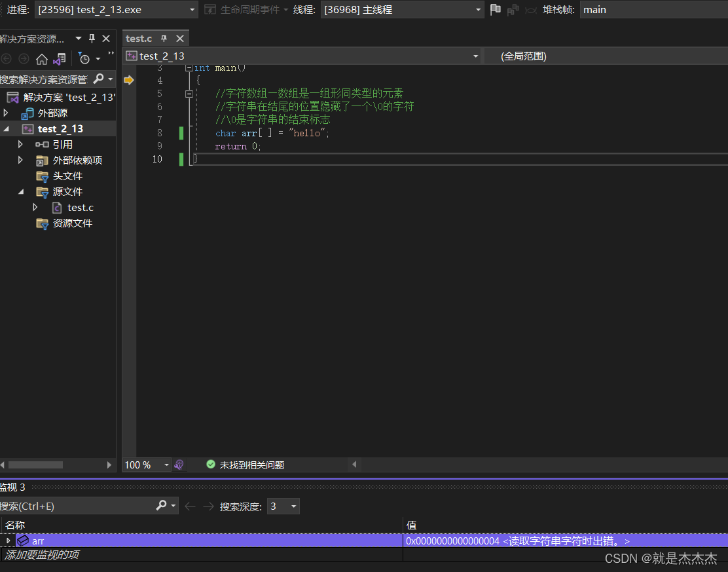Click the Solution Explorer scroll right arrow

(x=109, y=465)
